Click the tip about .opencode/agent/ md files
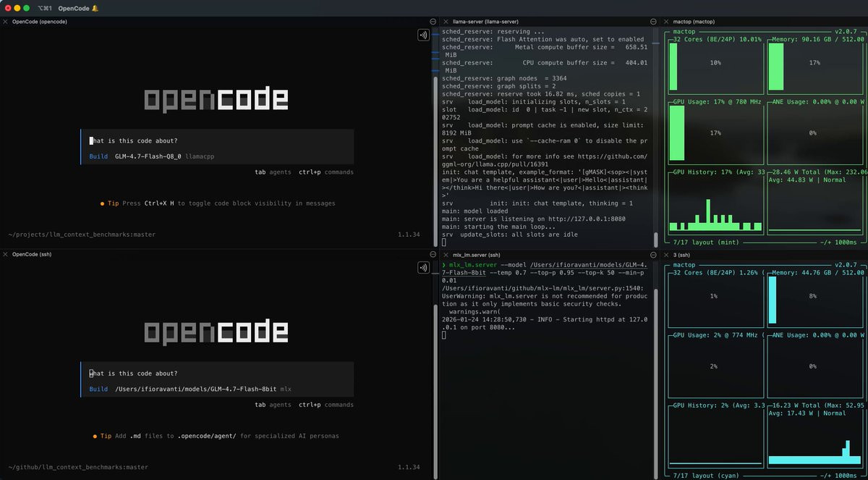Viewport: 868px width, 480px height. point(216,437)
